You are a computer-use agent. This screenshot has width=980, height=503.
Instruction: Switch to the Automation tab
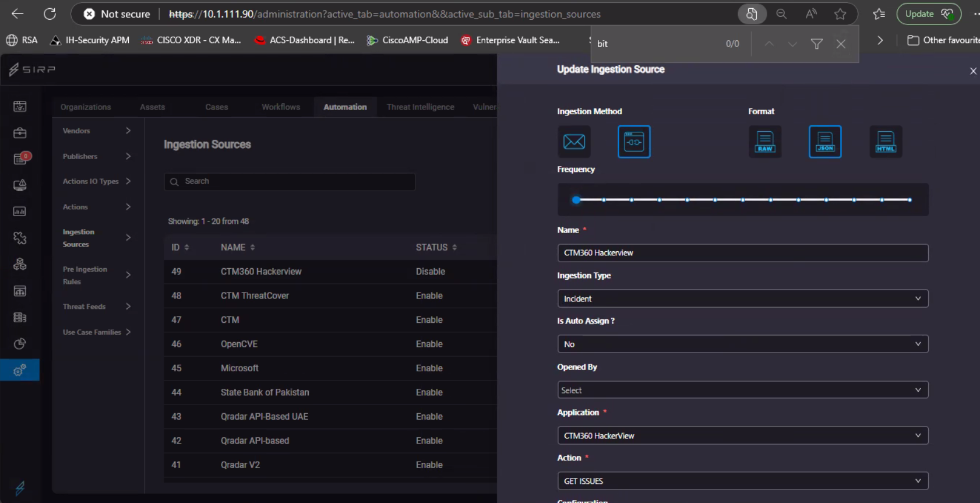(x=346, y=107)
